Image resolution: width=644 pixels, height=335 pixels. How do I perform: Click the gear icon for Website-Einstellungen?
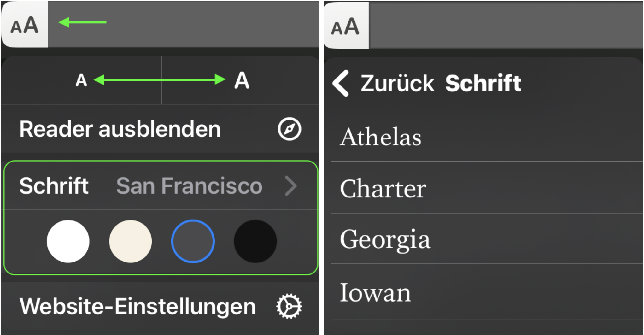coord(289,306)
